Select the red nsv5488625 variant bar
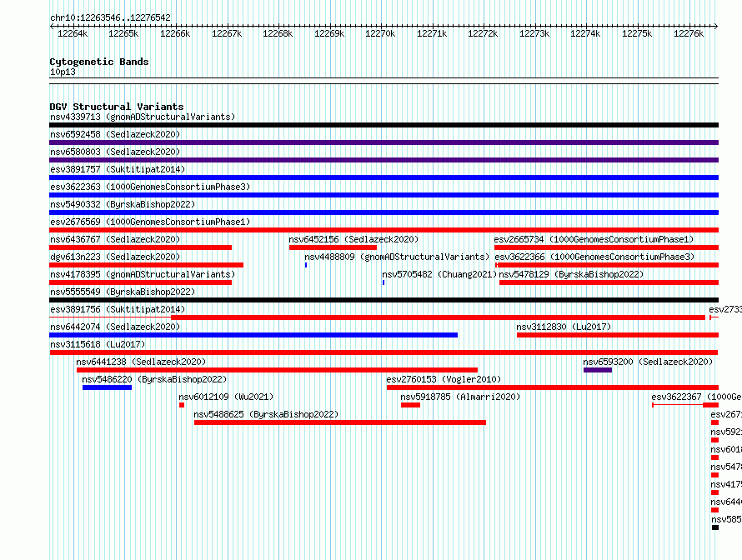The height and width of the screenshot is (560, 742). tap(340, 422)
